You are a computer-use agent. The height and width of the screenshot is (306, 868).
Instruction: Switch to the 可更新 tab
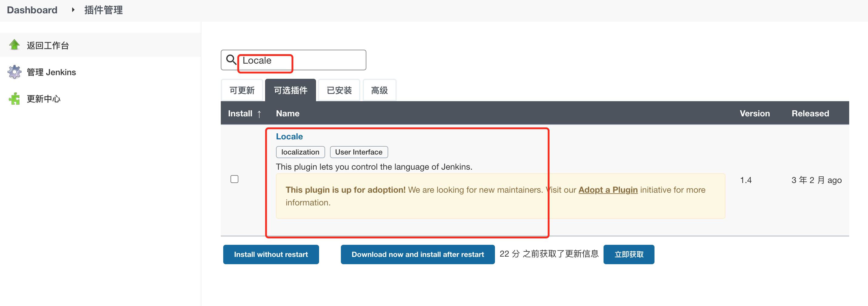coord(242,90)
